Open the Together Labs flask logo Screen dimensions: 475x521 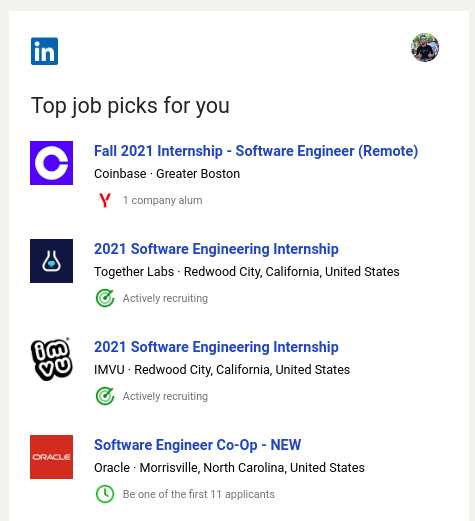51,261
